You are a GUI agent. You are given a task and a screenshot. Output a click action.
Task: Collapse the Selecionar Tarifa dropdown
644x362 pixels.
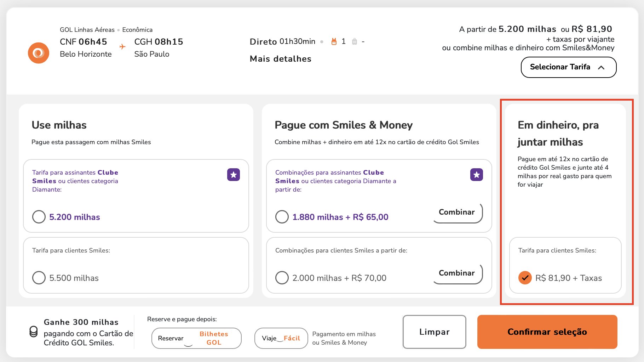pyautogui.click(x=569, y=67)
